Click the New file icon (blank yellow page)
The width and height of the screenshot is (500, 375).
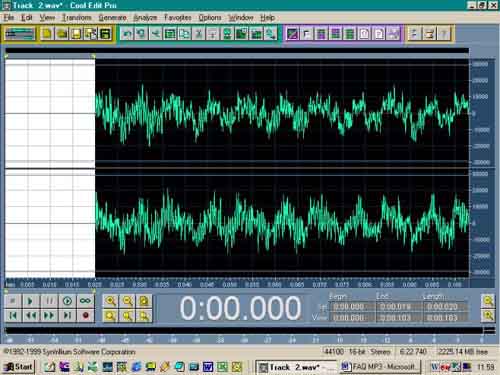(47, 34)
